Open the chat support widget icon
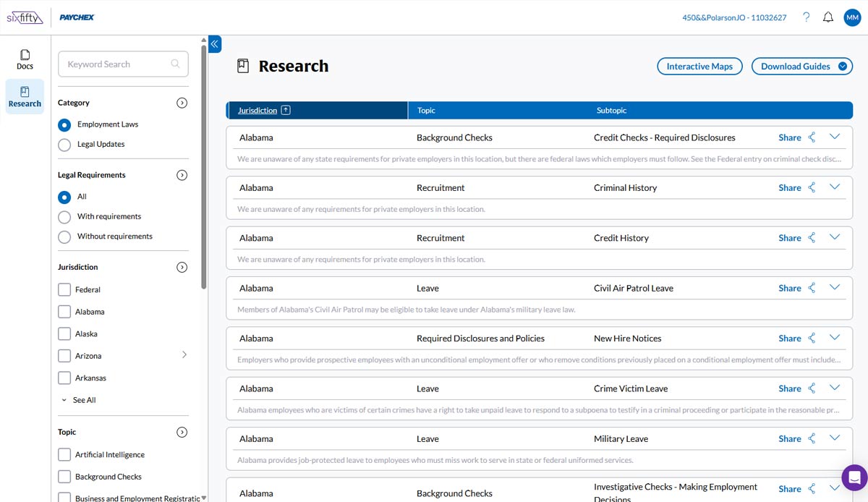868x502 pixels. coord(854,477)
